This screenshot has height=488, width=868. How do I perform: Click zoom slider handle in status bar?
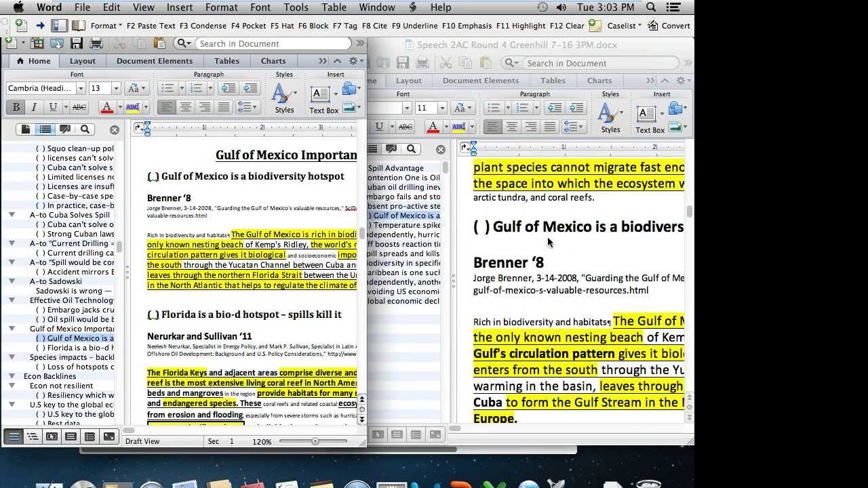click(x=315, y=441)
